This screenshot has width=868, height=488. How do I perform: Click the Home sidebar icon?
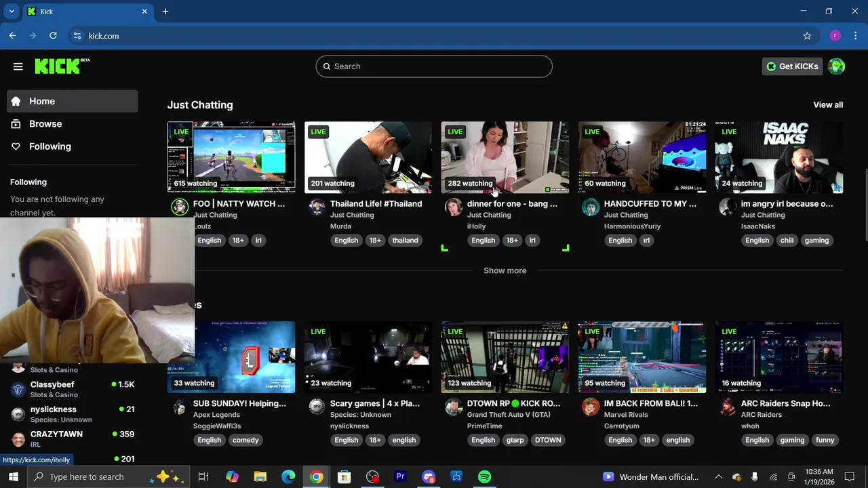coord(16,101)
